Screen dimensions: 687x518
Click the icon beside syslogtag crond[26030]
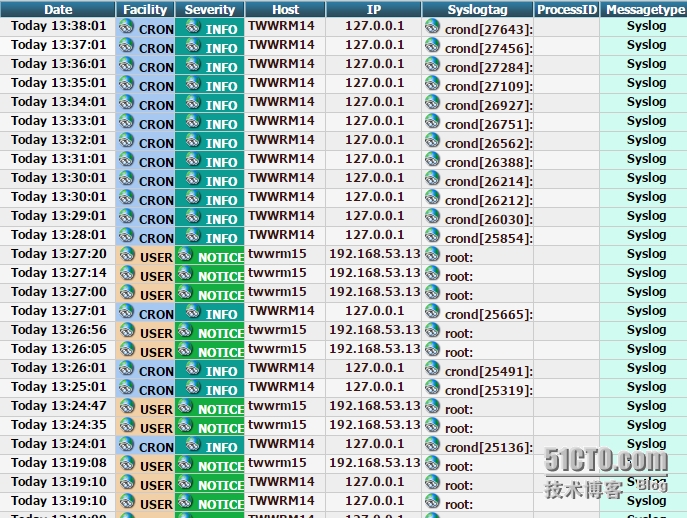pyautogui.click(x=432, y=217)
